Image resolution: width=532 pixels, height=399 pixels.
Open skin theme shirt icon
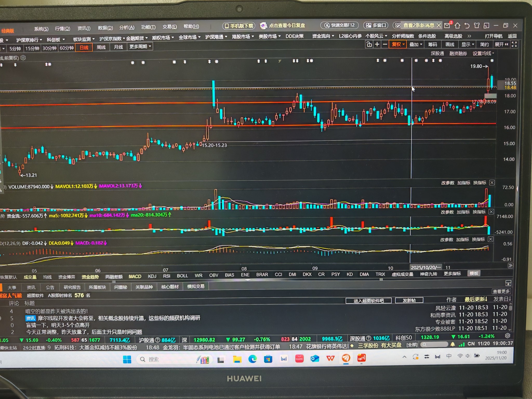(x=477, y=25)
